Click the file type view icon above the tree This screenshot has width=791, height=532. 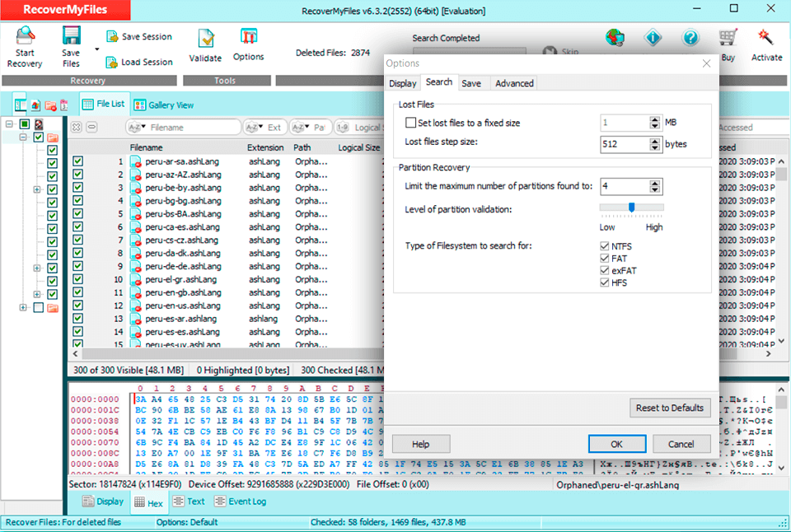[35, 105]
